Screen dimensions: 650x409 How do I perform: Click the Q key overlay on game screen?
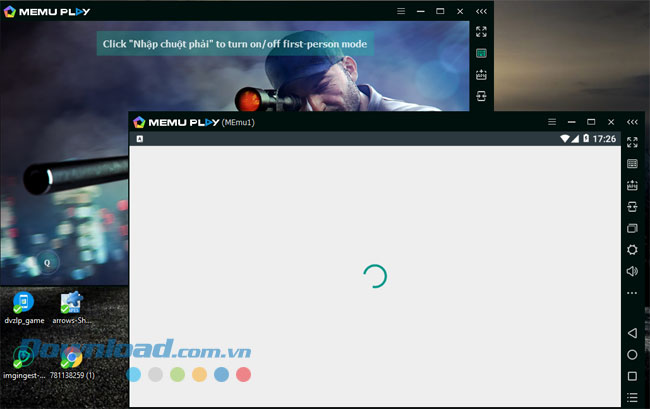[47, 262]
